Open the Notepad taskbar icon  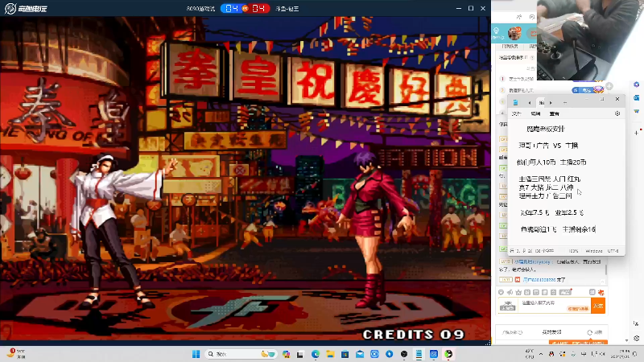tap(419, 354)
